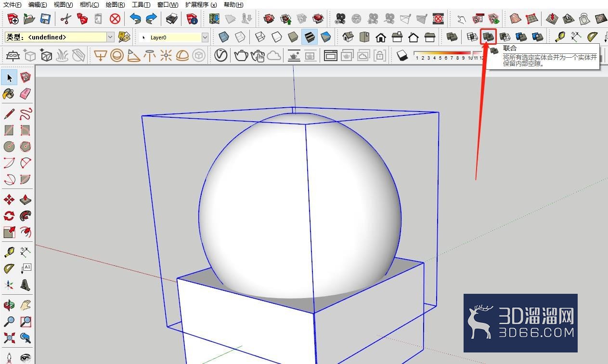This screenshot has height=364, width=608.
Task: Open the 窗口(W) menu
Action: point(168,4)
